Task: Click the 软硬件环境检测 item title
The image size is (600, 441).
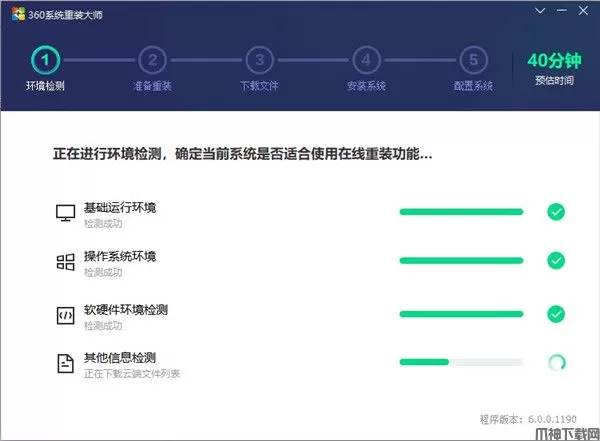Action: 126,310
